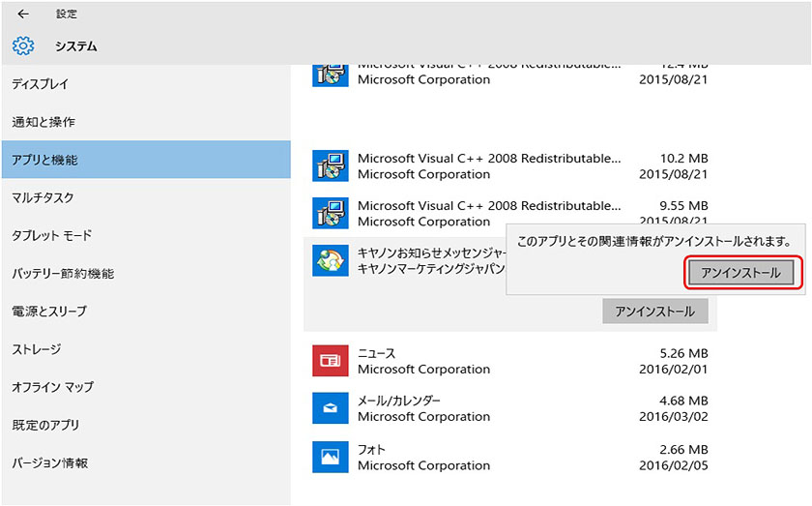
Task: Click the 9.55 MB Visual C++ installer icon
Action: pyautogui.click(x=330, y=214)
